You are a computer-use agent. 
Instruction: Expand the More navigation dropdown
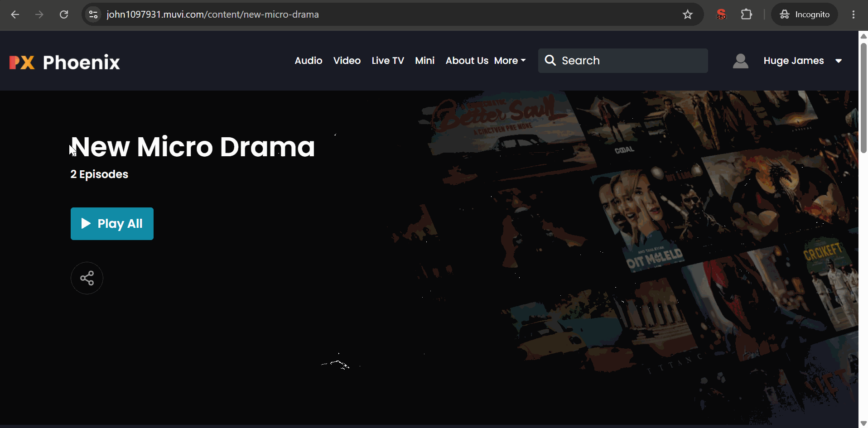point(510,61)
